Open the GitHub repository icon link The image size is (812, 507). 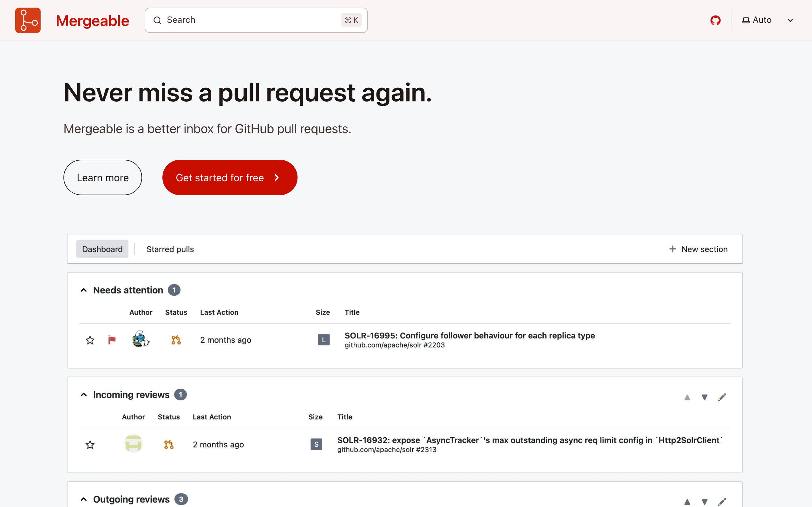tap(715, 20)
